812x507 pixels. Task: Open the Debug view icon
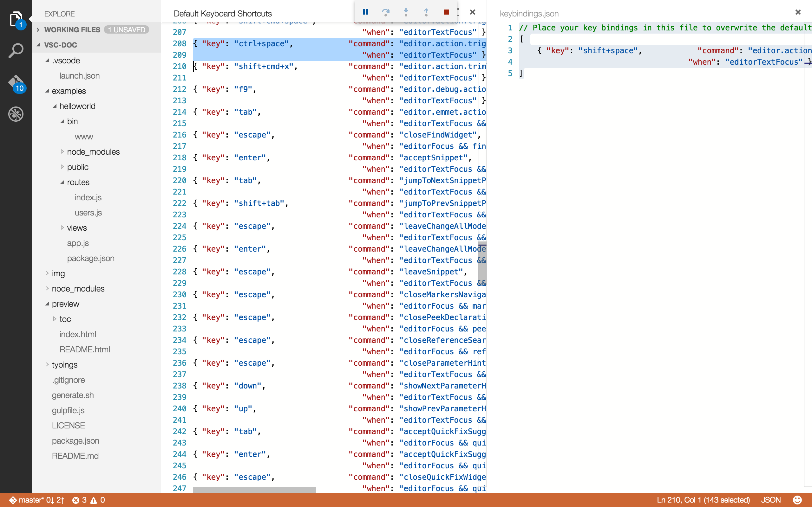click(16, 114)
